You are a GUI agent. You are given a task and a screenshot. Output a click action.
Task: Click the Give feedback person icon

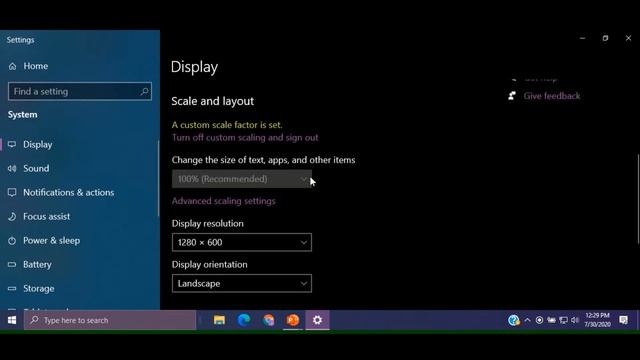(512, 96)
